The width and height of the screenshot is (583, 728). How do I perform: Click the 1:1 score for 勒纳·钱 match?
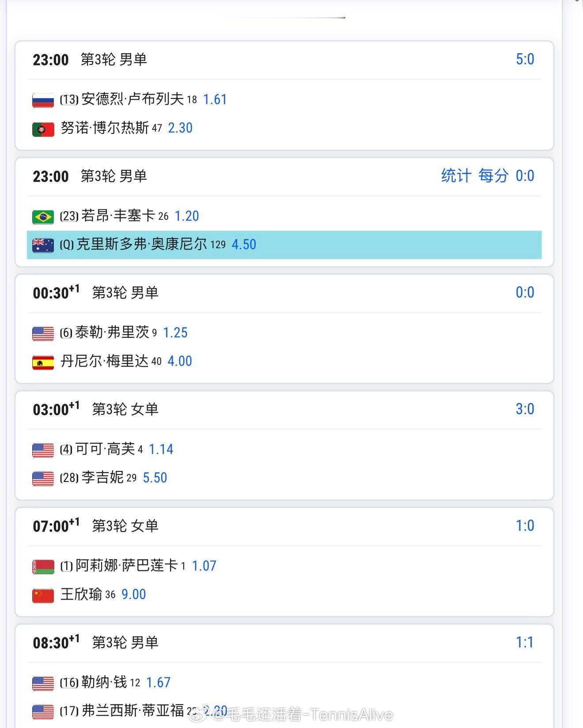(525, 642)
